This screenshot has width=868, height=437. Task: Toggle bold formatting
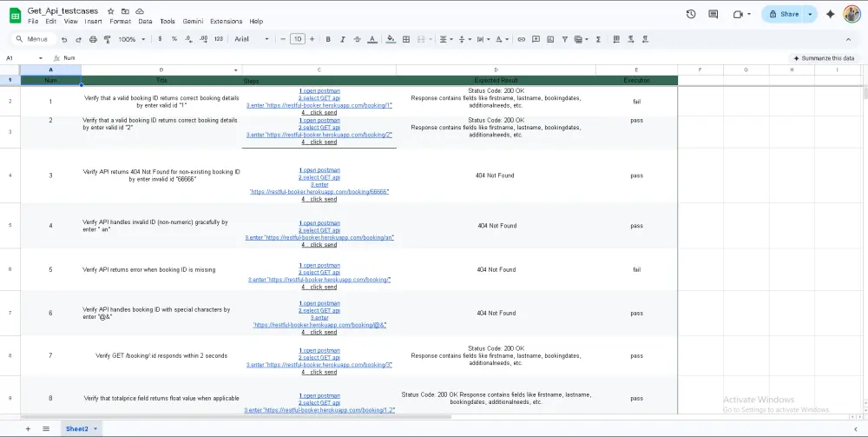(x=329, y=39)
